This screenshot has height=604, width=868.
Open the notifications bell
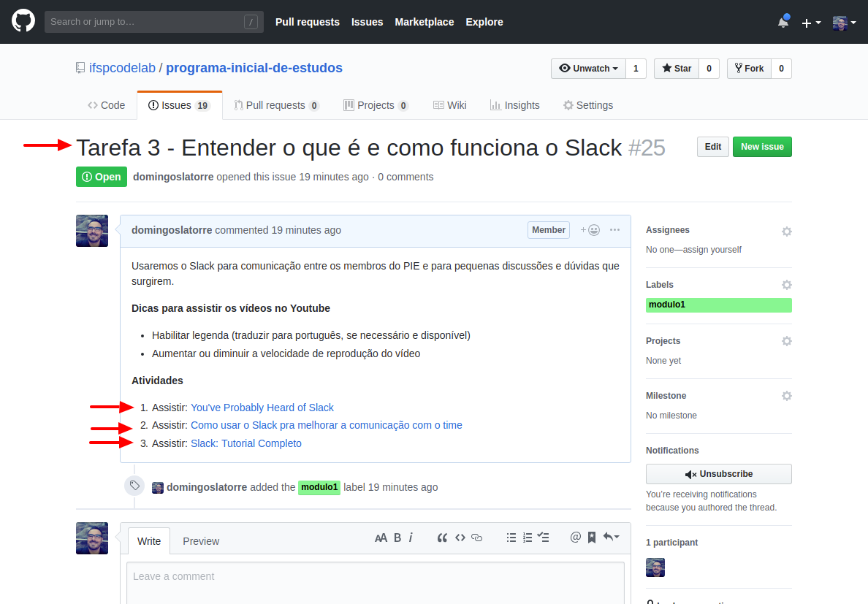(x=783, y=22)
